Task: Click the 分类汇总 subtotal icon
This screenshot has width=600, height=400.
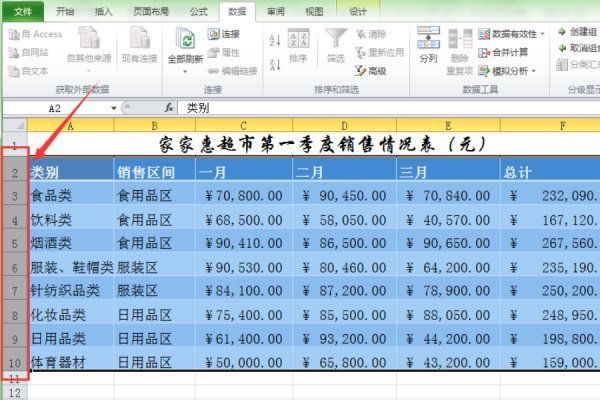Action: pos(562,65)
